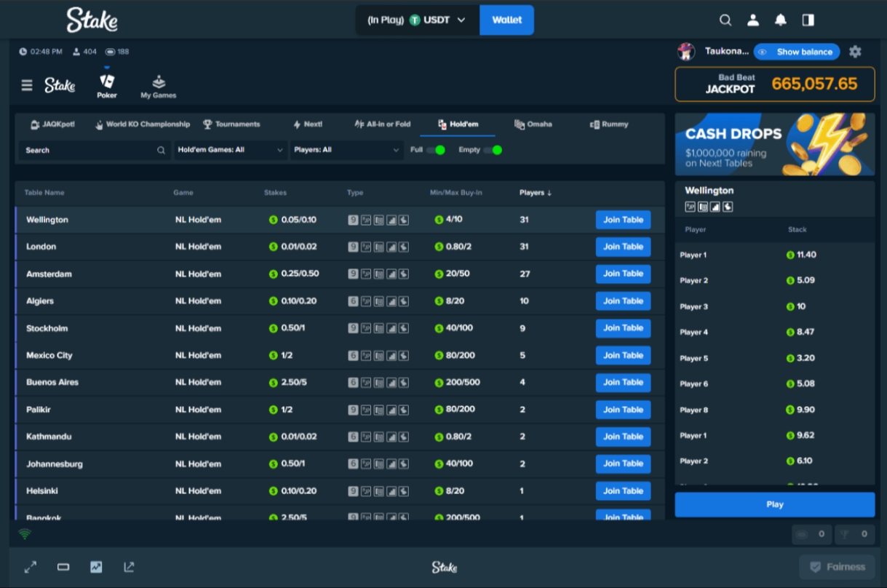Viewport: 887px width, 588px height.
Task: Turn off the Empty tables toggle
Action: [x=493, y=150]
